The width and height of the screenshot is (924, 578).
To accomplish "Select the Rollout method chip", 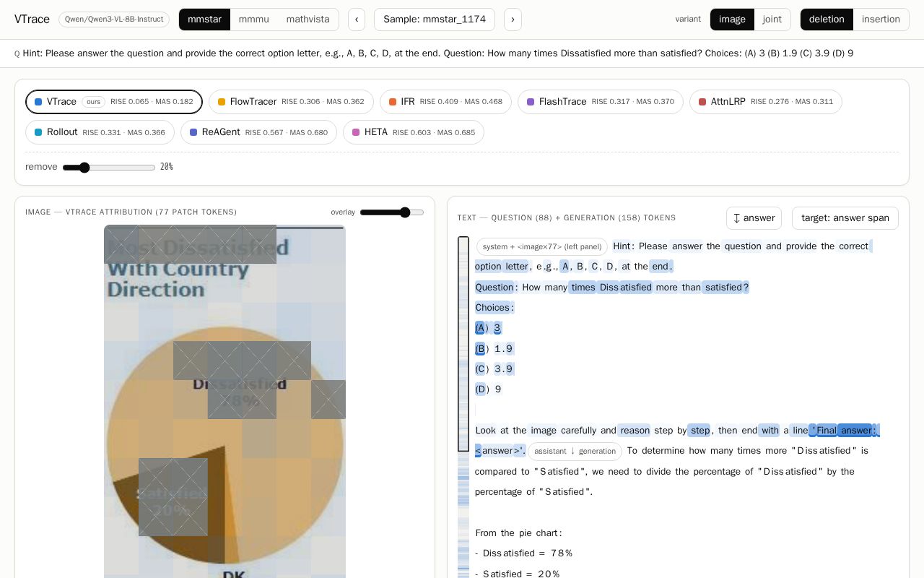I will point(100,132).
